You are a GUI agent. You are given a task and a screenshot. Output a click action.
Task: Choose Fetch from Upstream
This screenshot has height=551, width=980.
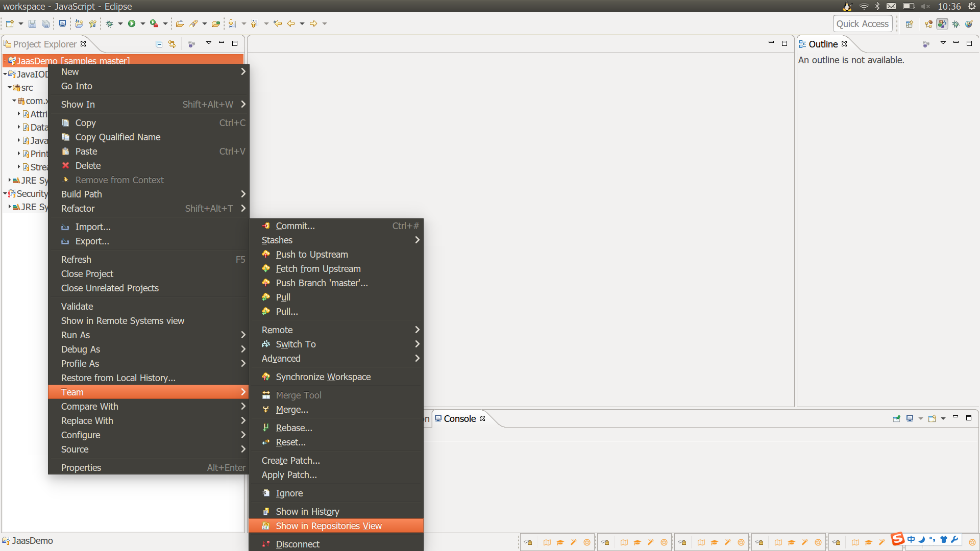[336, 269]
